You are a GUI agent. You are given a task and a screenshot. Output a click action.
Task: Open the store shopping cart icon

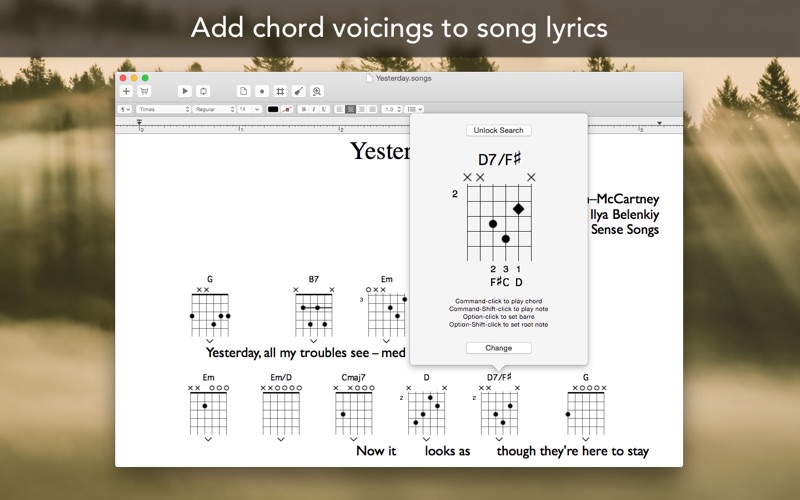[144, 91]
